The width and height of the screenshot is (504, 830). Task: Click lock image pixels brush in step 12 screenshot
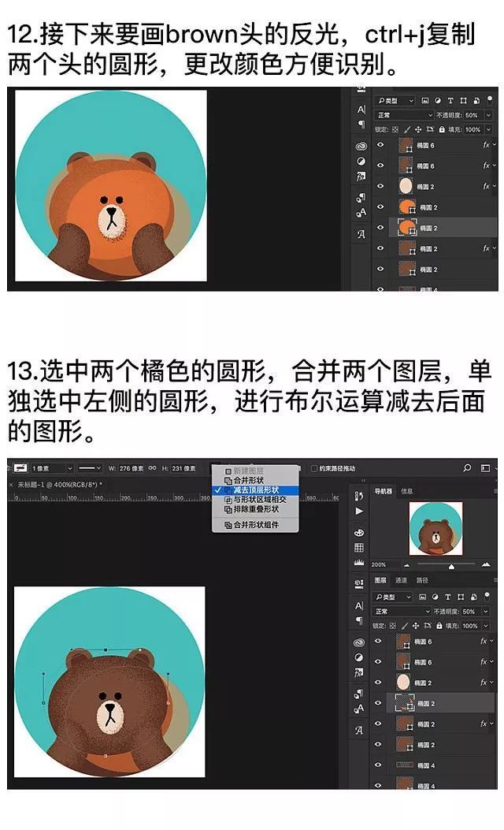pyautogui.click(x=406, y=129)
